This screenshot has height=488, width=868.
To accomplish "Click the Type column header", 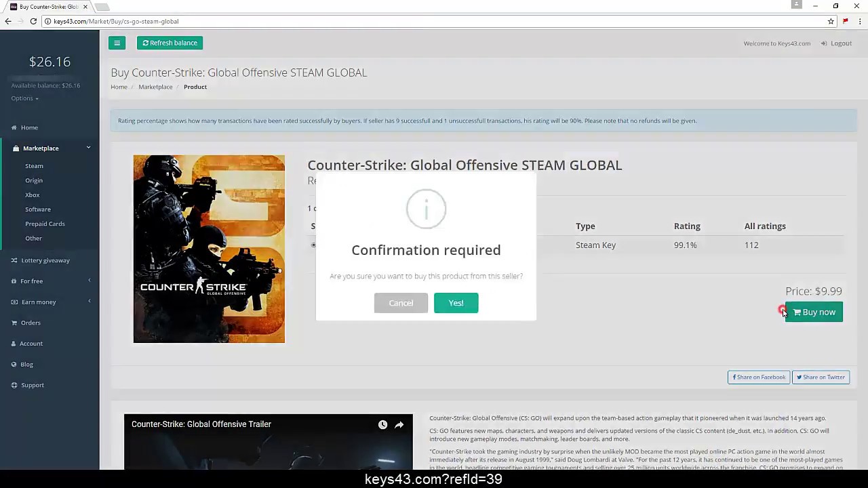I will point(585,226).
